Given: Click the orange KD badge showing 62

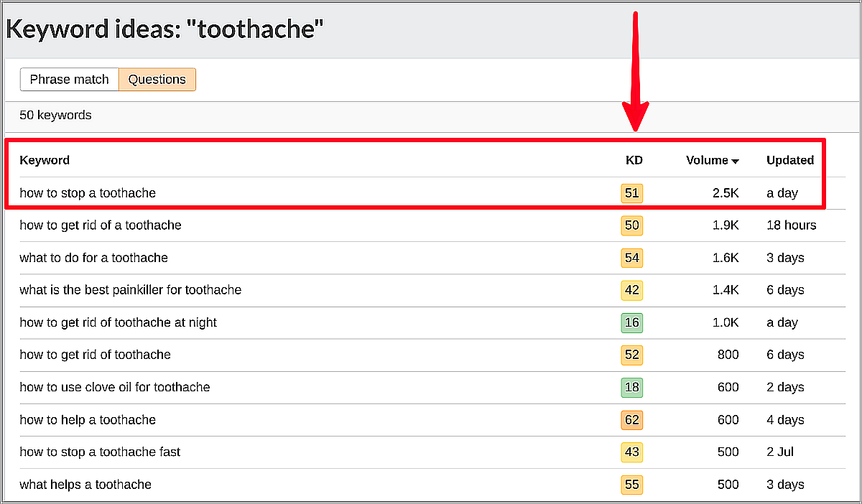Looking at the screenshot, I should point(631,420).
